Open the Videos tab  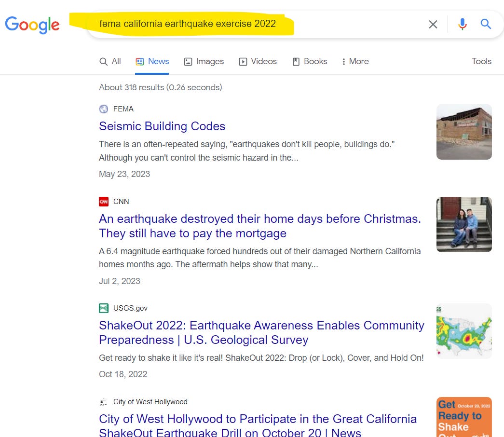click(x=258, y=61)
